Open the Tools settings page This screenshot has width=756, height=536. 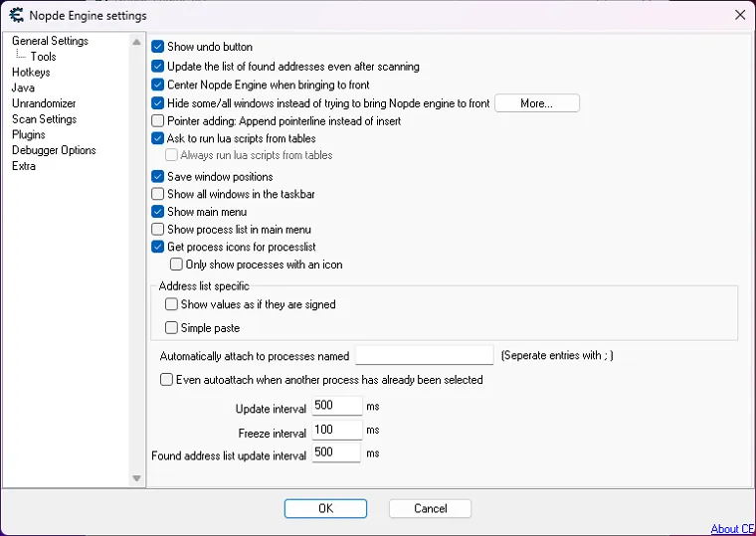tap(44, 57)
